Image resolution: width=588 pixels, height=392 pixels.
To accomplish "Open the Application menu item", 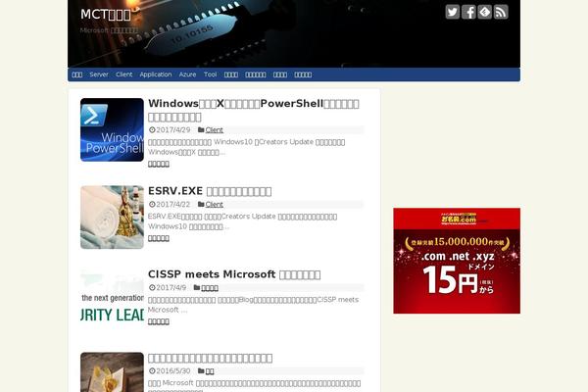I will [x=156, y=74].
